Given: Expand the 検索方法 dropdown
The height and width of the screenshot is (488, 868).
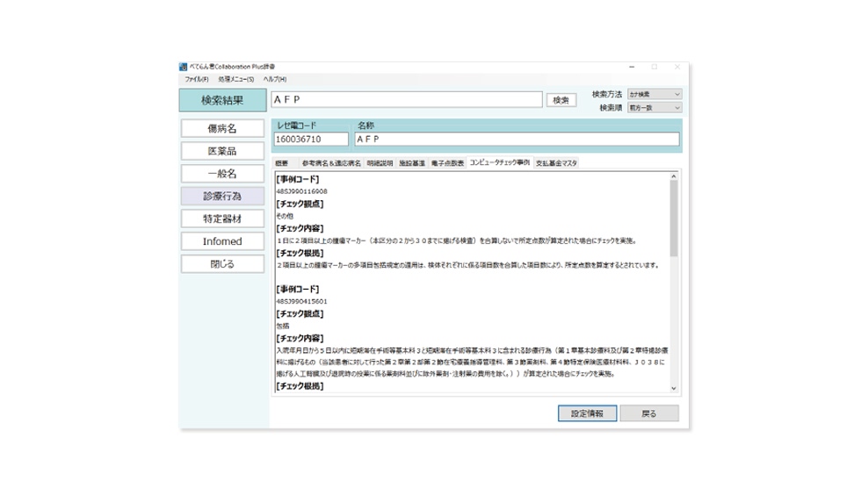Looking at the screenshot, I should (654, 94).
